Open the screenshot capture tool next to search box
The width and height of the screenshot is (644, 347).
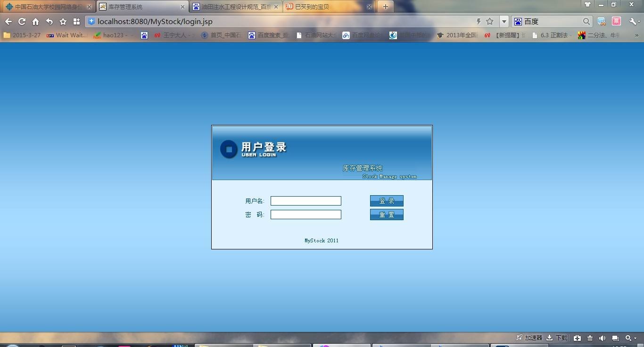tap(601, 21)
